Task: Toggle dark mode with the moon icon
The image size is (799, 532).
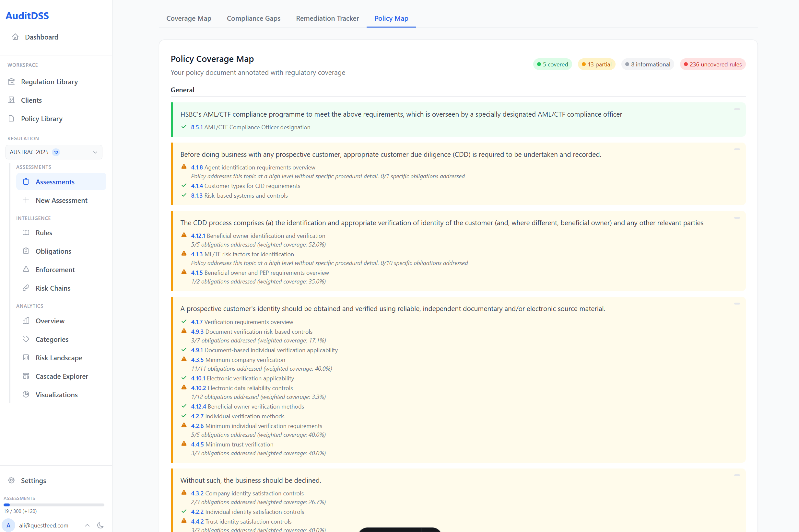Action: [100, 525]
